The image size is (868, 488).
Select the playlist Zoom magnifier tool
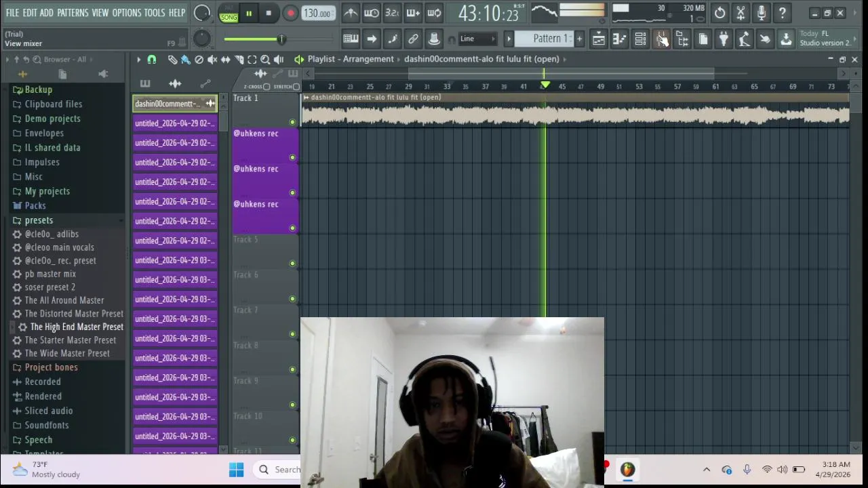coord(265,60)
